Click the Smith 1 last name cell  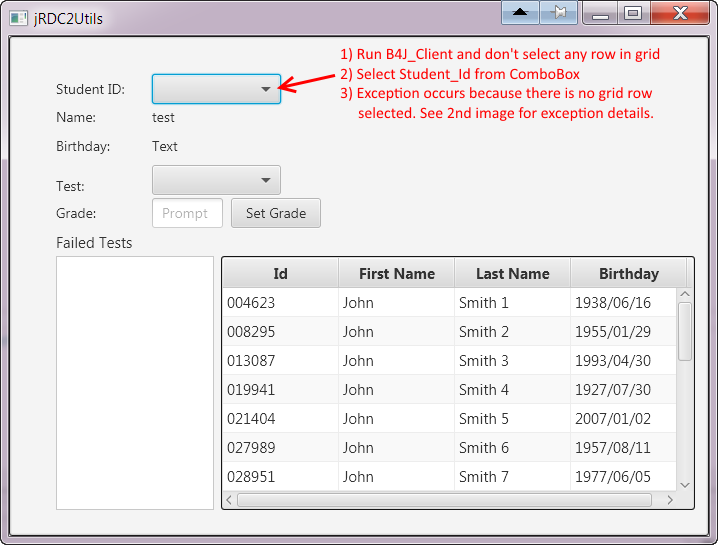tap(512, 302)
